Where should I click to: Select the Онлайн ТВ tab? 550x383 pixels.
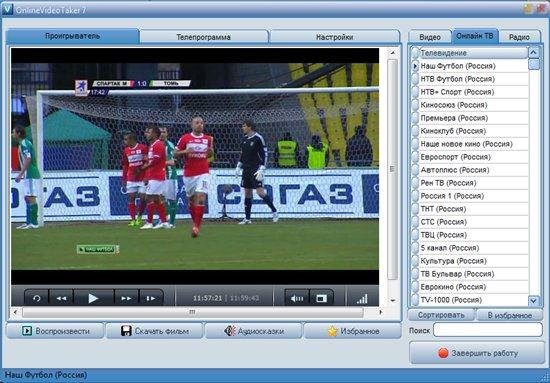(475, 36)
